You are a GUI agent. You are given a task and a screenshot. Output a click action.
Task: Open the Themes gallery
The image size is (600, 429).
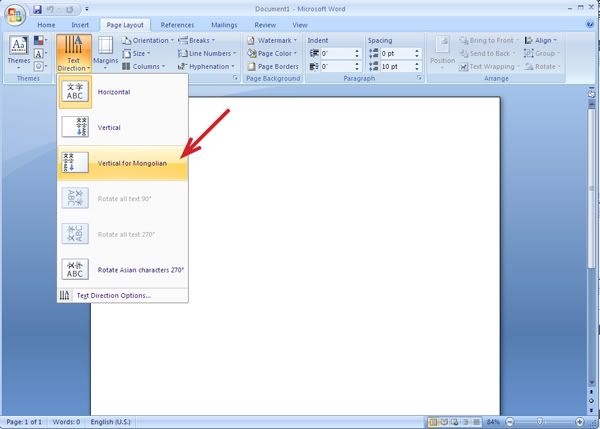tap(18, 53)
